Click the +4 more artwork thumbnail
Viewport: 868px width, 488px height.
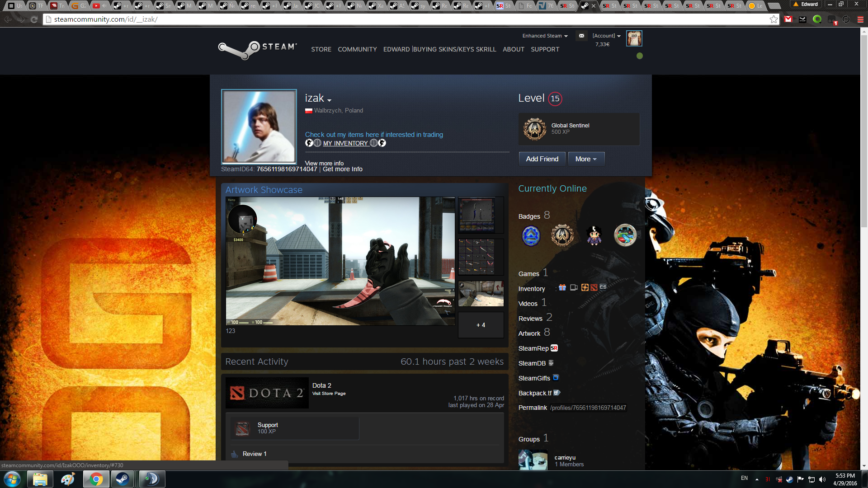(481, 325)
